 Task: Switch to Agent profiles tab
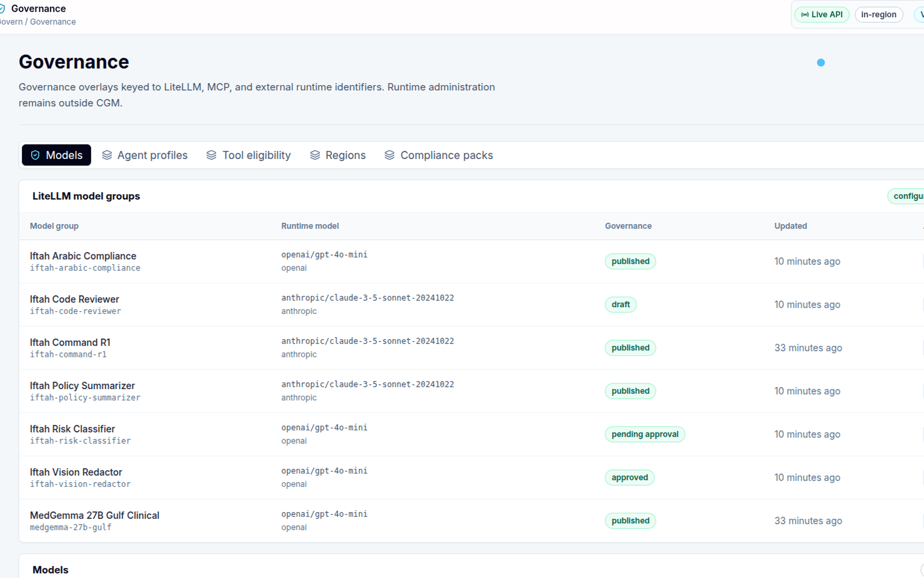pyautogui.click(x=145, y=155)
